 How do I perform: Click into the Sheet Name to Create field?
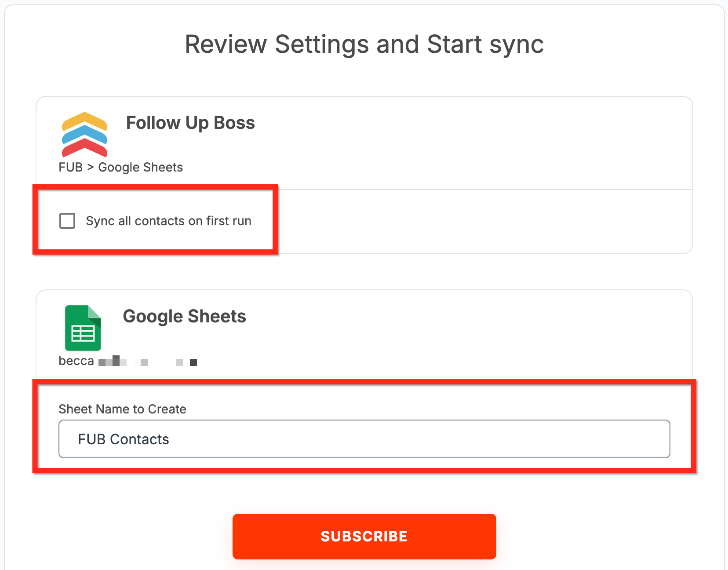(x=364, y=439)
